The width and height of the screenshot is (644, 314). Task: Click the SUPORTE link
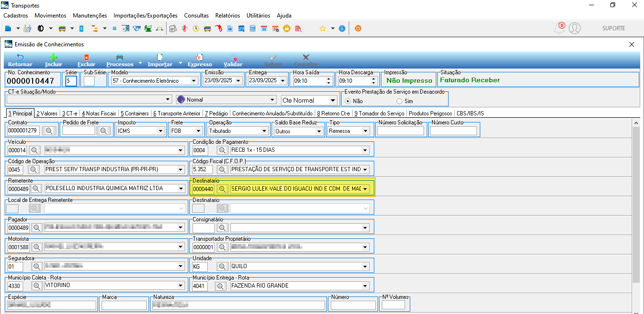[614, 28]
